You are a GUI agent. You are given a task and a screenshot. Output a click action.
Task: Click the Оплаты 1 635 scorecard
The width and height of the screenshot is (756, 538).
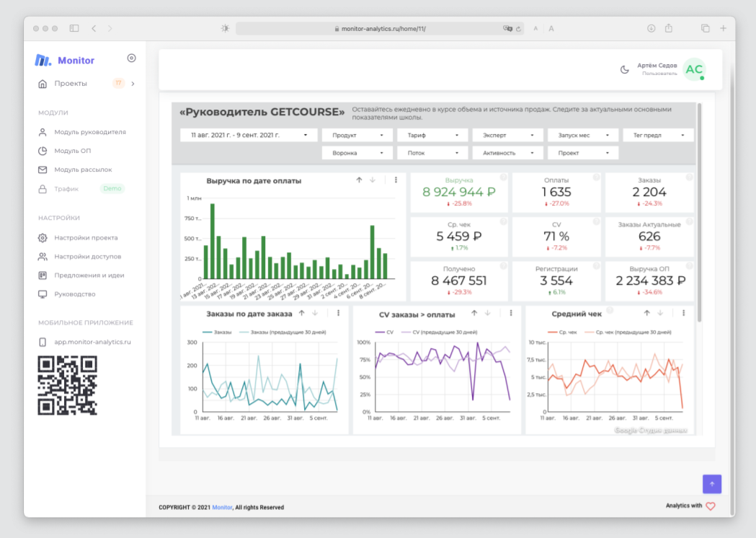pos(556,192)
